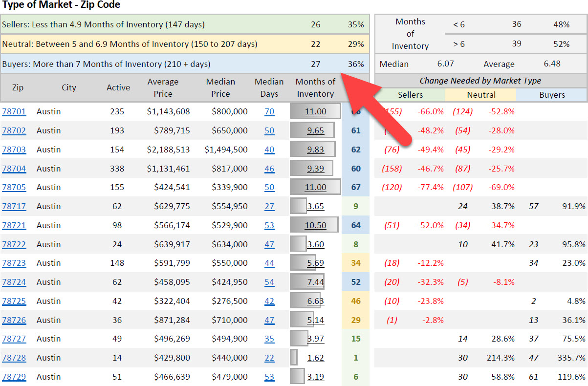Open the 78728 zip code link
This screenshot has height=386, width=588.
tap(14, 358)
